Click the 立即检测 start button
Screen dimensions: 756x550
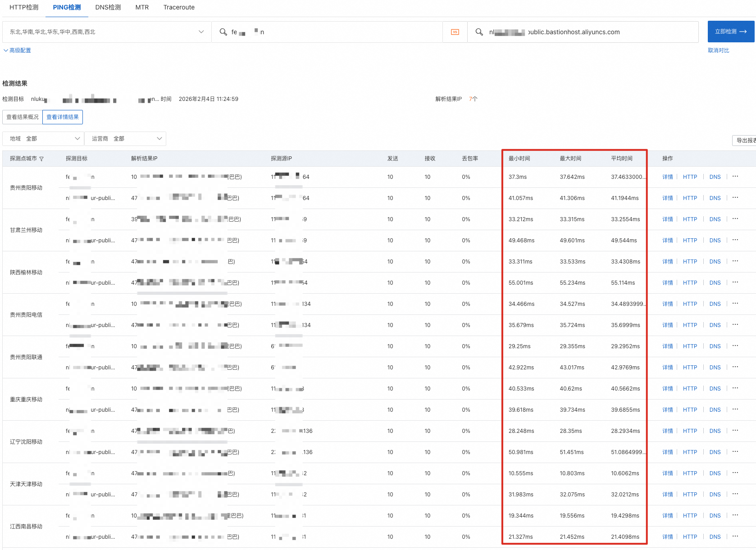pyautogui.click(x=730, y=32)
